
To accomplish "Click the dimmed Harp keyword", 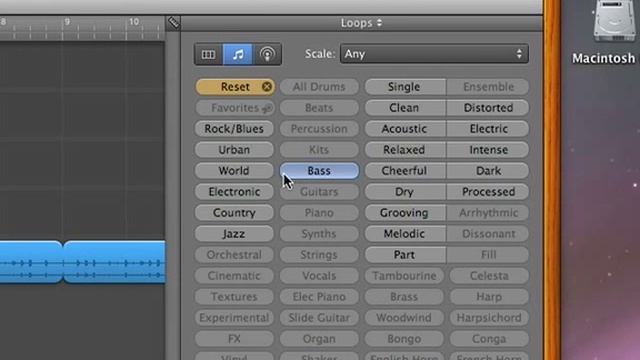I will (x=489, y=297).
